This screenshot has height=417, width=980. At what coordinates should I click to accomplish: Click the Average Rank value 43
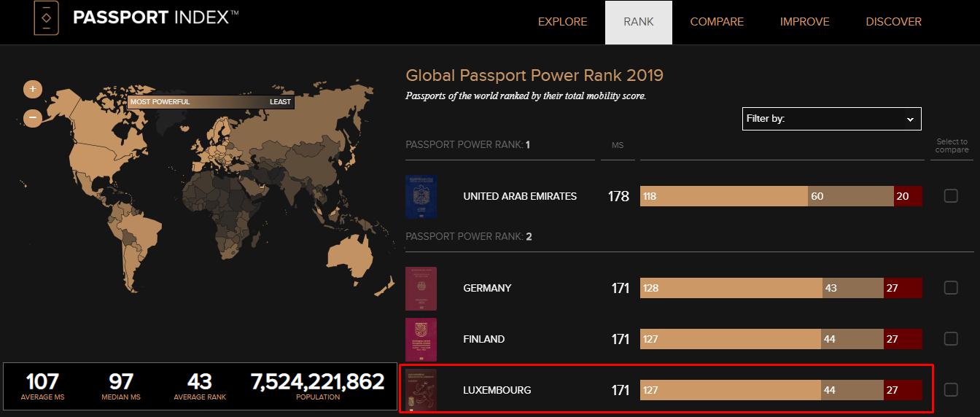[x=200, y=381]
